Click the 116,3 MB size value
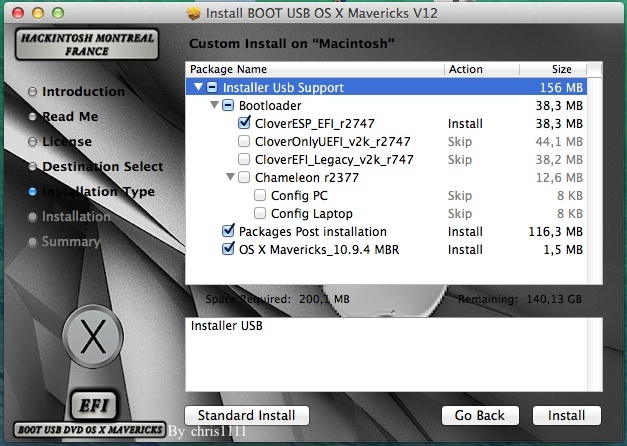627x446 pixels. point(555,232)
